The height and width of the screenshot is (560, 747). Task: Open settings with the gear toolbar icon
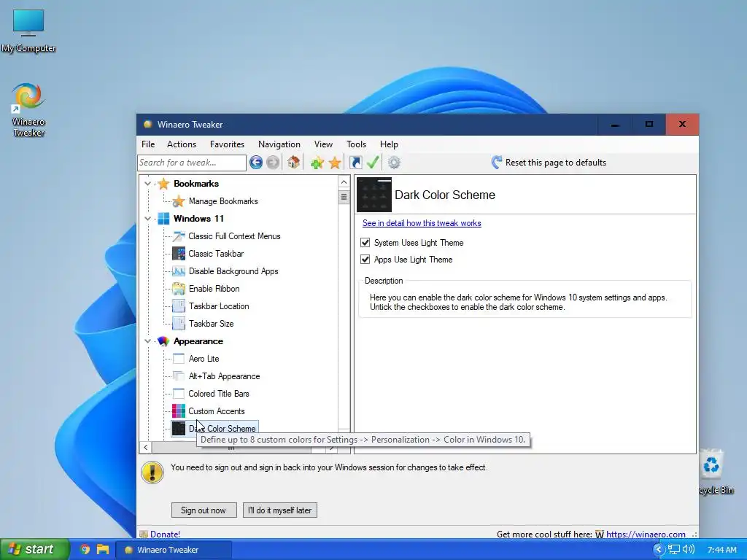point(394,163)
